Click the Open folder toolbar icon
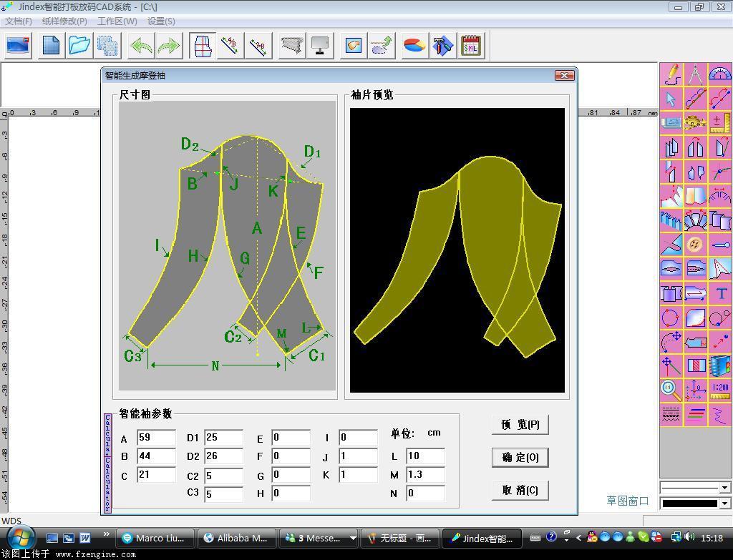 coord(79,45)
